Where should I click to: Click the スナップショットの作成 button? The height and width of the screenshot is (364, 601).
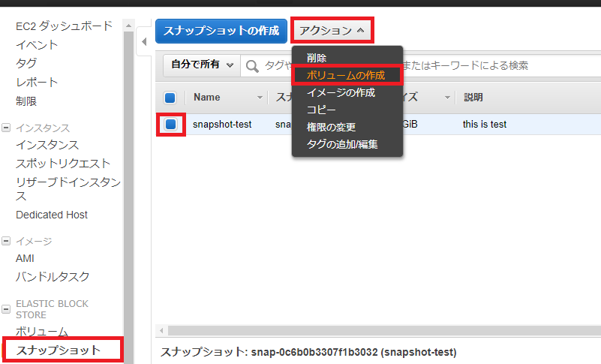point(221,31)
